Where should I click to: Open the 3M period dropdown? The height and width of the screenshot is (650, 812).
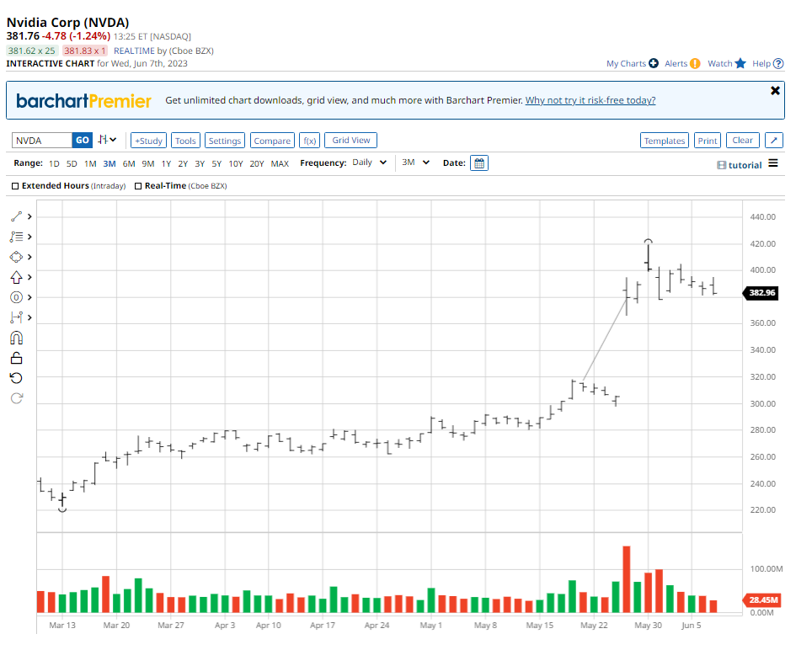point(415,162)
